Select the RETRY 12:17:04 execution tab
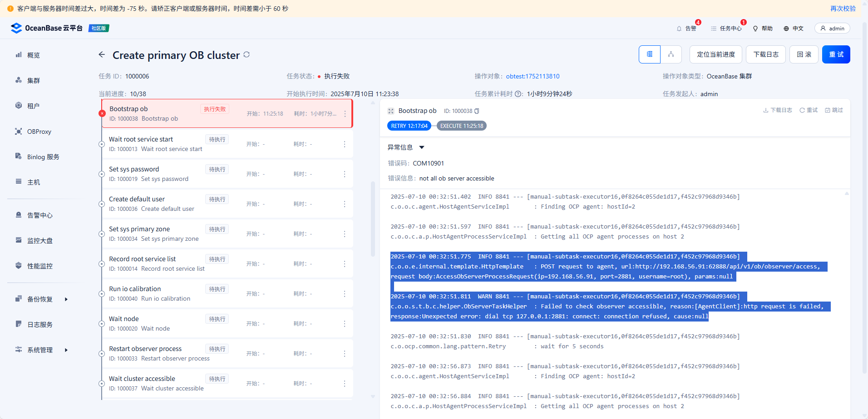This screenshot has height=419, width=868. (409, 126)
